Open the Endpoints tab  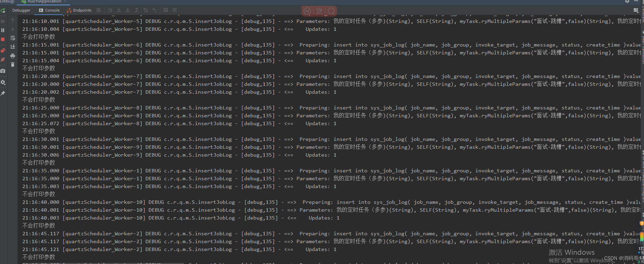tap(79, 10)
